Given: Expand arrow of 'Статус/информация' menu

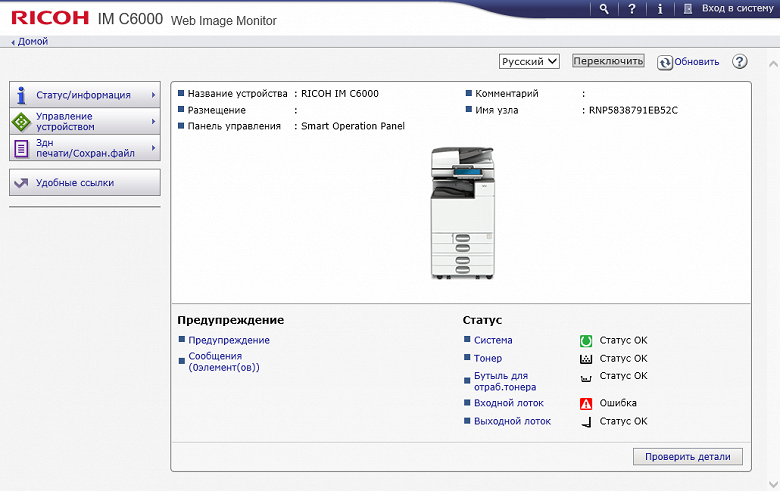Looking at the screenshot, I should point(154,95).
